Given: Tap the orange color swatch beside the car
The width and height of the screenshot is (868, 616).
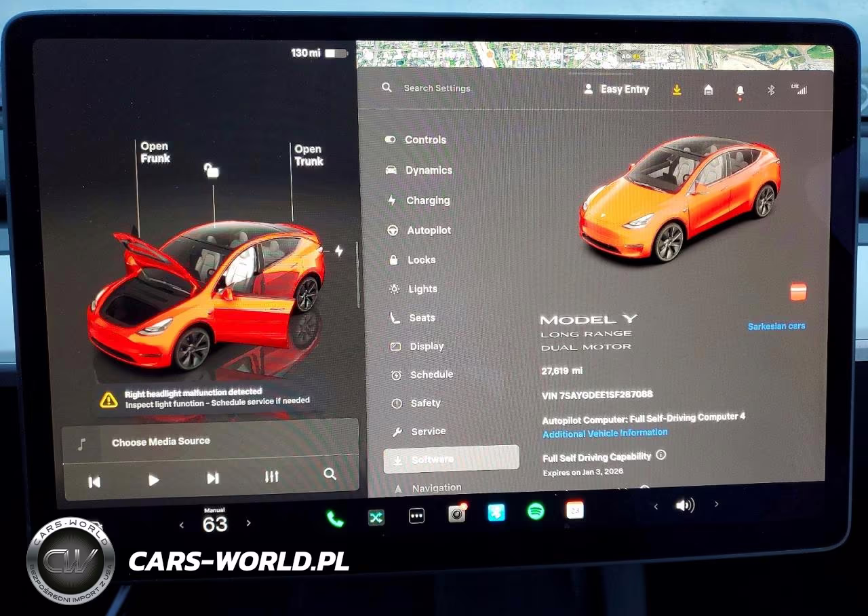Looking at the screenshot, I should click(798, 292).
